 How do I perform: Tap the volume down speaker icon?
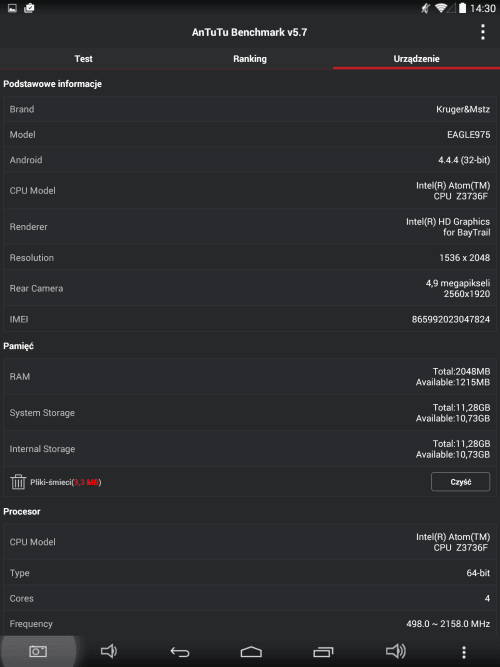(109, 651)
